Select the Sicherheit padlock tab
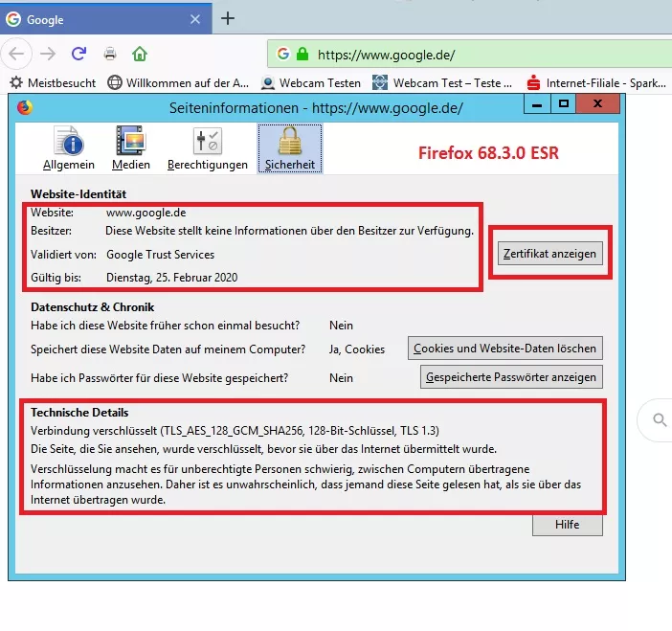The width and height of the screenshot is (672, 631). pyautogui.click(x=290, y=148)
